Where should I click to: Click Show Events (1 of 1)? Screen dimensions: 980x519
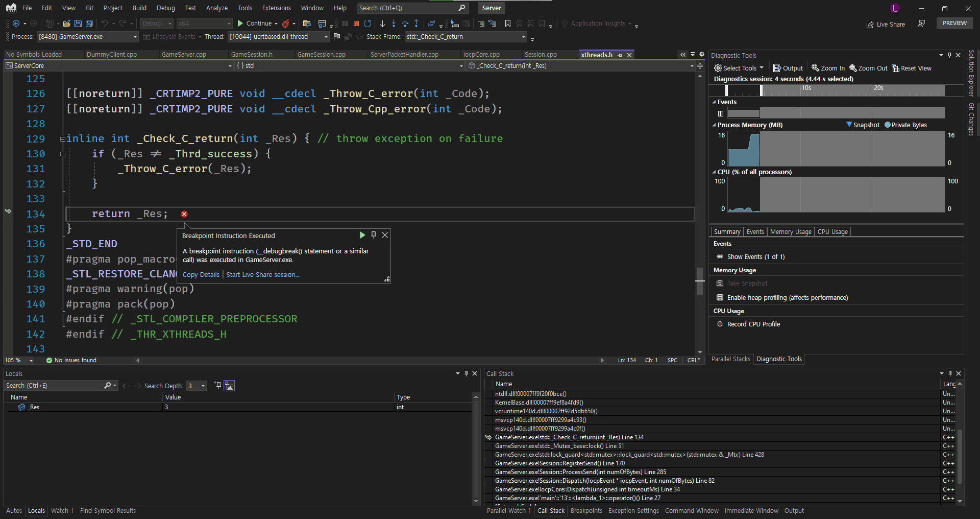click(x=756, y=256)
